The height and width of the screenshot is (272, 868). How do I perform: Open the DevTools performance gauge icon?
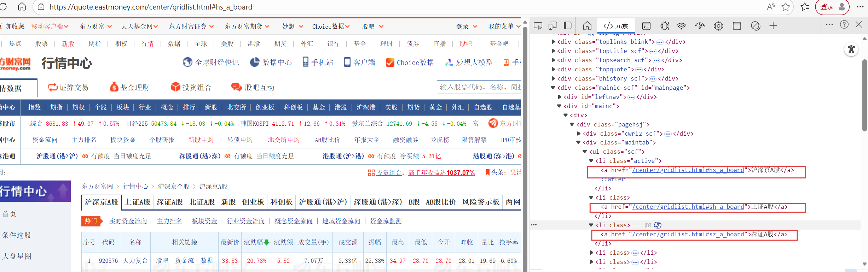coord(700,26)
